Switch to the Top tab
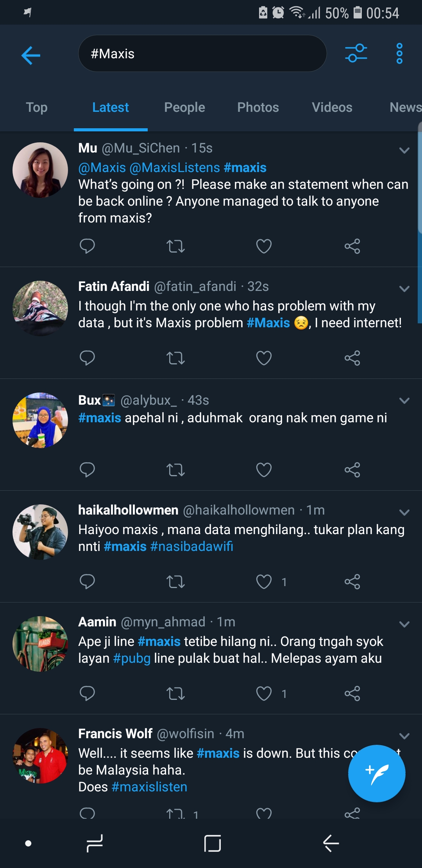Viewport: 422px width, 868px height. click(x=37, y=107)
